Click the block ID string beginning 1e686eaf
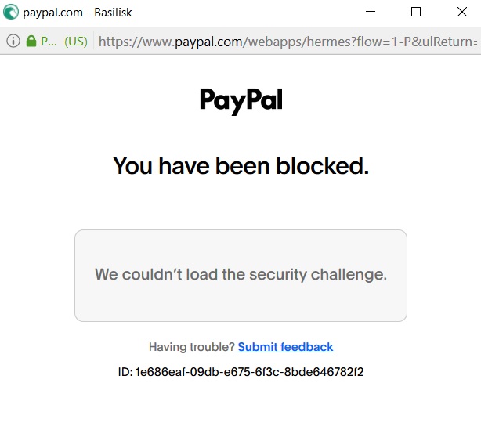Image resolution: width=481 pixels, height=448 pixels. click(x=249, y=372)
